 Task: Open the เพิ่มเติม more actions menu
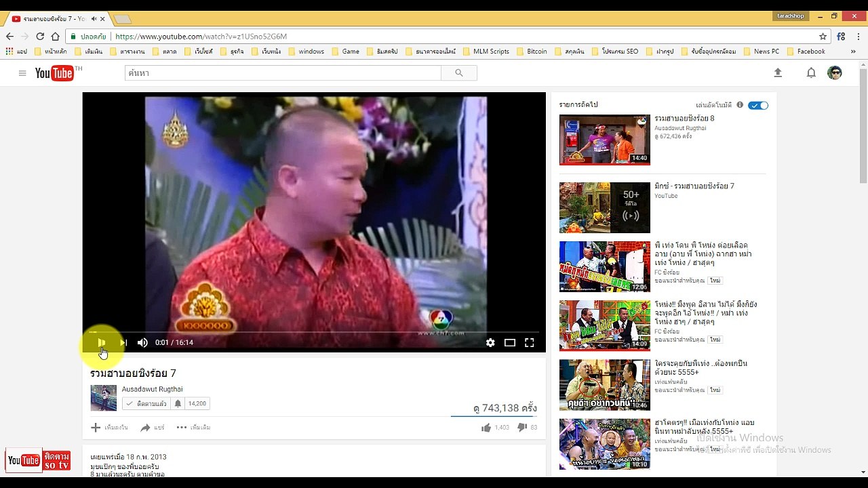[x=193, y=428]
